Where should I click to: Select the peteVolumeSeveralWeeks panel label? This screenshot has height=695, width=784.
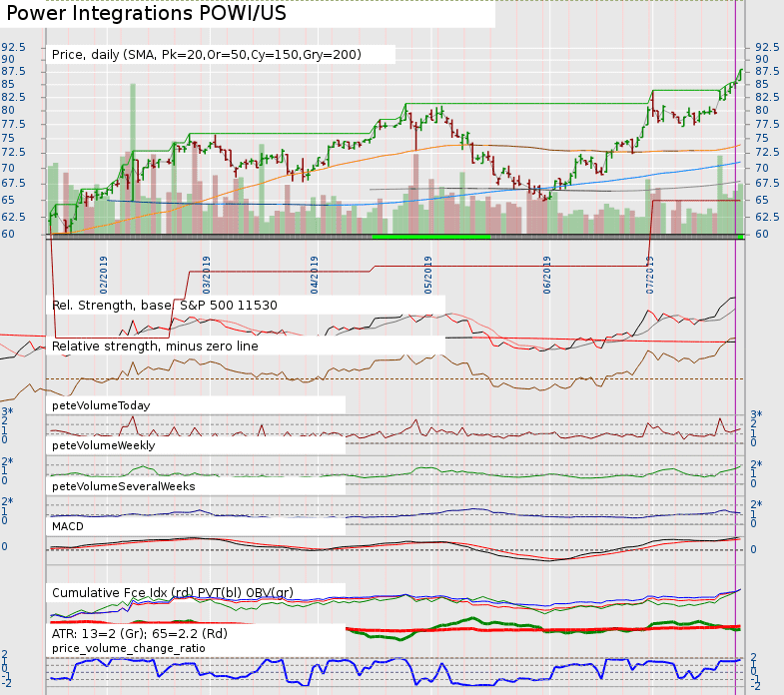124,486
